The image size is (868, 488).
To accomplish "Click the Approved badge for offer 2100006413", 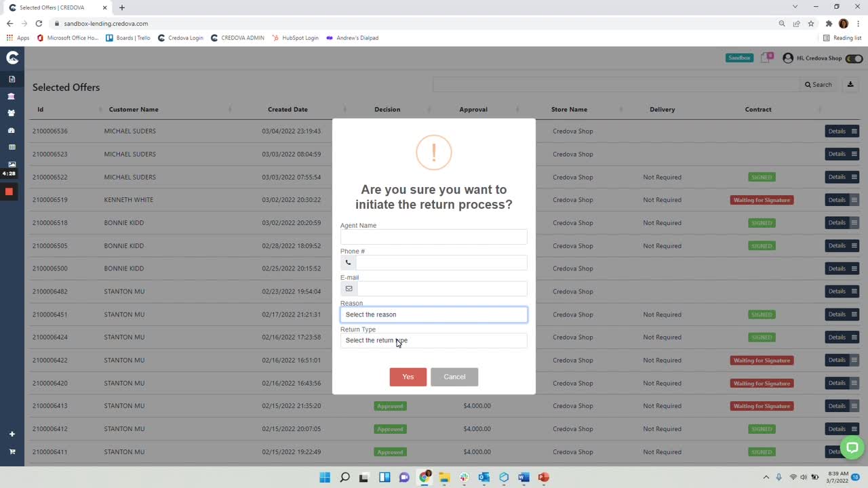I will [x=390, y=406].
